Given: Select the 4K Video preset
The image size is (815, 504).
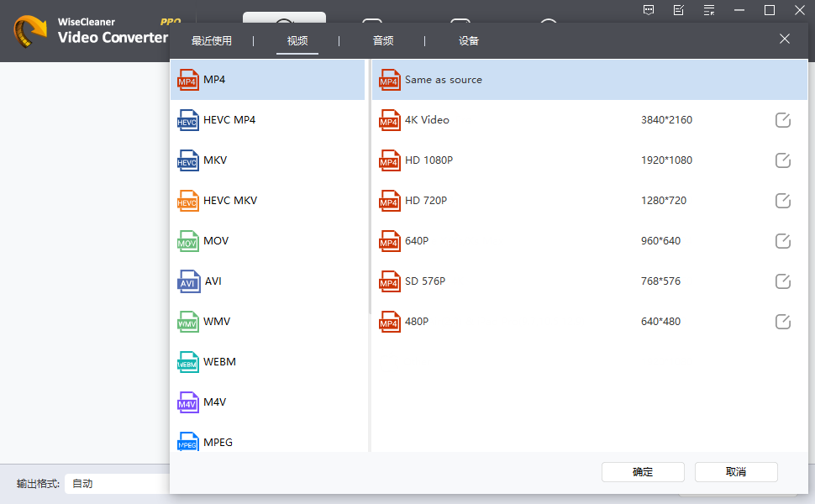Looking at the screenshot, I should tap(590, 120).
